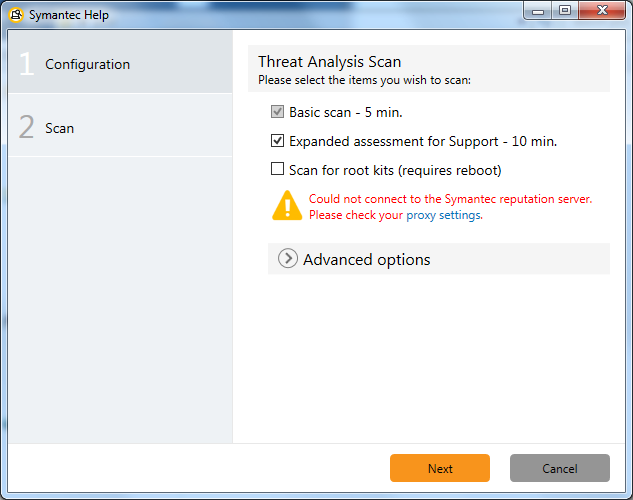Screen dimensions: 633x500
Task: Enable Scan for root kits checkbox
Action: click(x=277, y=169)
